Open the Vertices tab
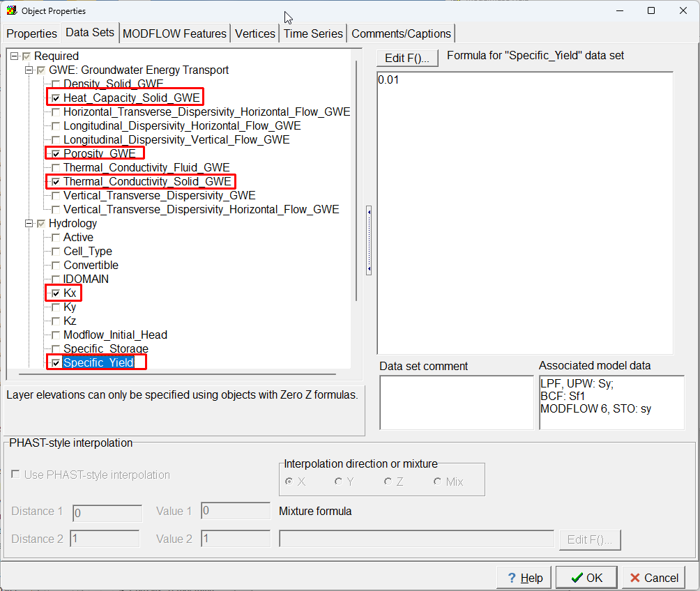Viewport: 700px width, 591px height. (x=255, y=33)
